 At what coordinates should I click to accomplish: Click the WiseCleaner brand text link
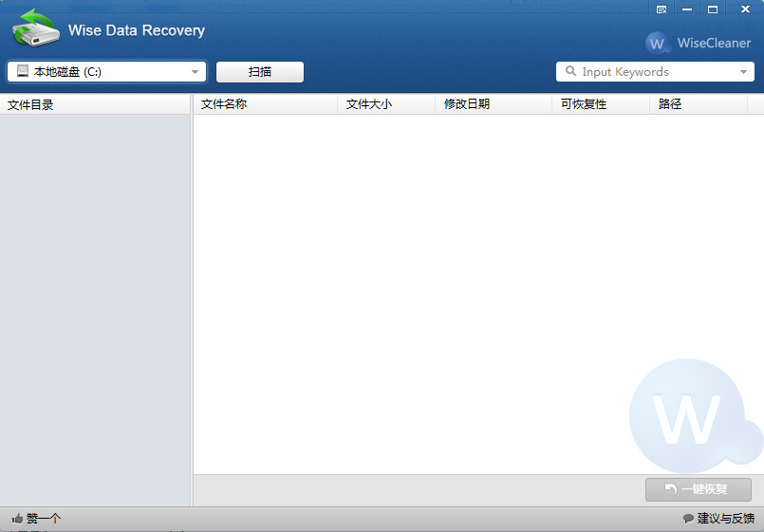click(x=714, y=43)
